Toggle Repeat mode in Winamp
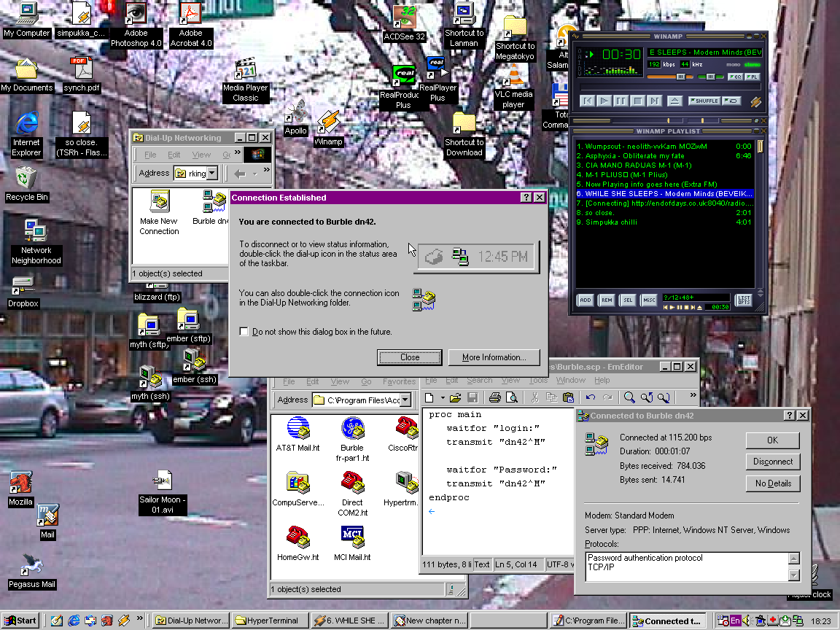Viewport: 840px width, 630px height. click(x=731, y=101)
